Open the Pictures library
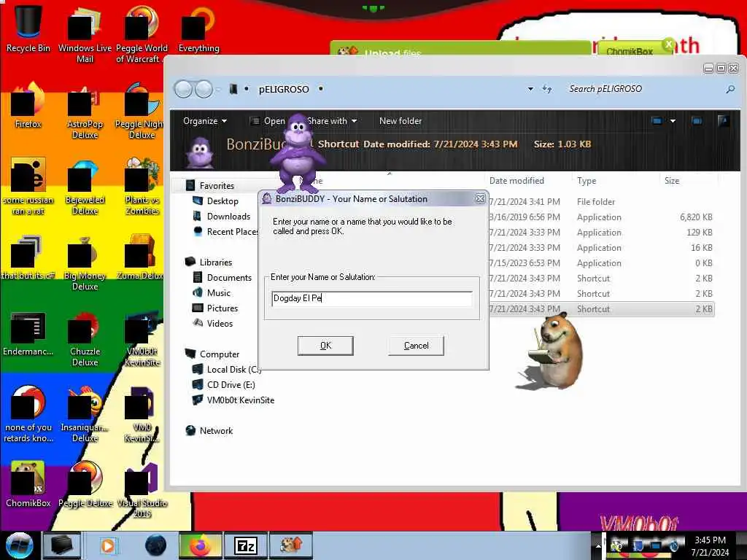This screenshot has width=747, height=560. (x=222, y=308)
